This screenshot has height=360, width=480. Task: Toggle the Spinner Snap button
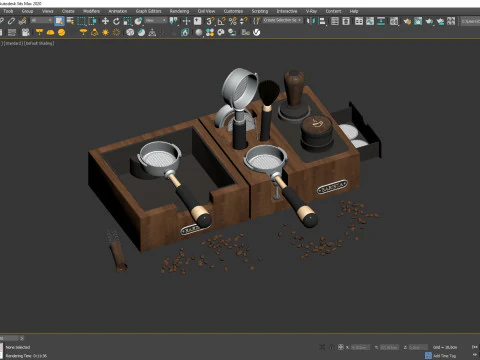[x=244, y=21]
